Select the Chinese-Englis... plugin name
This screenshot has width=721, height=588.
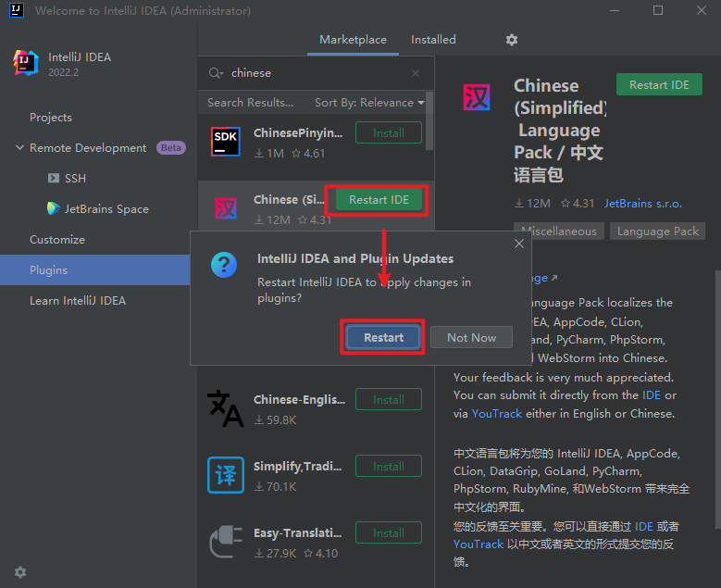[299, 399]
